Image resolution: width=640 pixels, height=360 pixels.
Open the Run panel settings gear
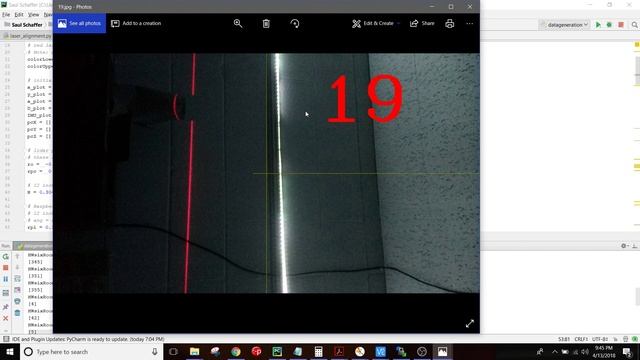[x=624, y=246]
